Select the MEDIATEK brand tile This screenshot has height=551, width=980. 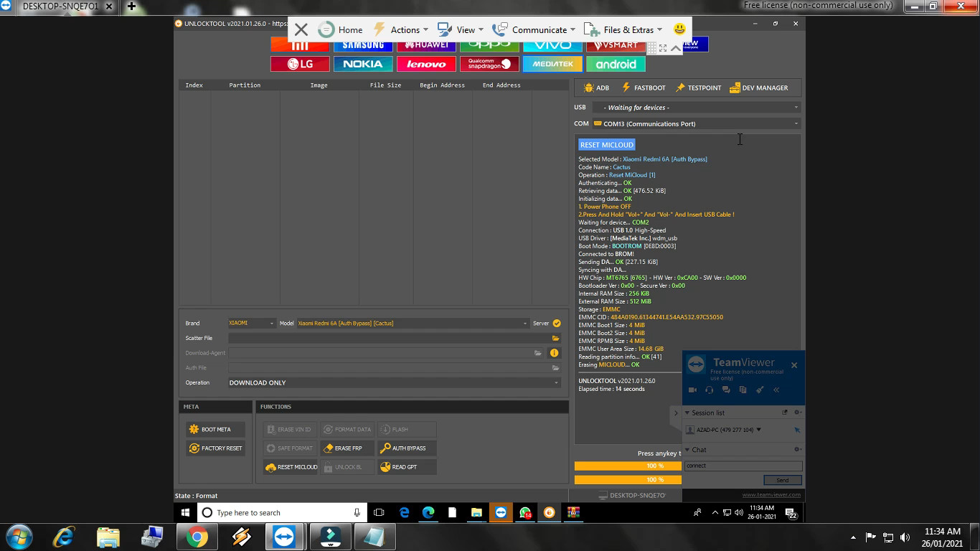552,64
